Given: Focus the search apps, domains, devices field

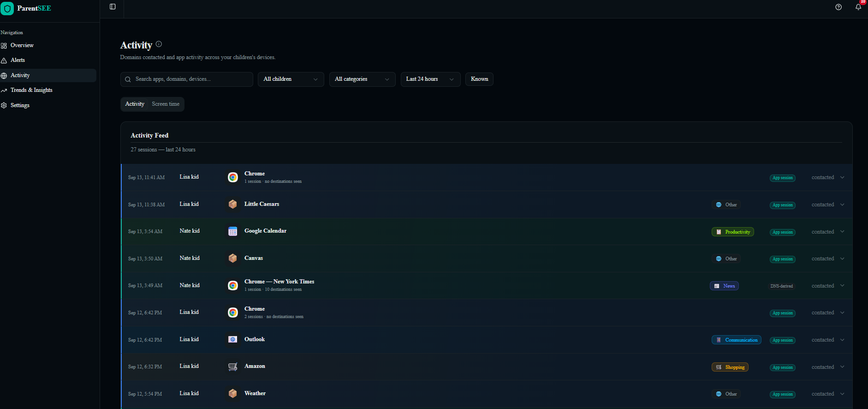Looking at the screenshot, I should coord(186,79).
